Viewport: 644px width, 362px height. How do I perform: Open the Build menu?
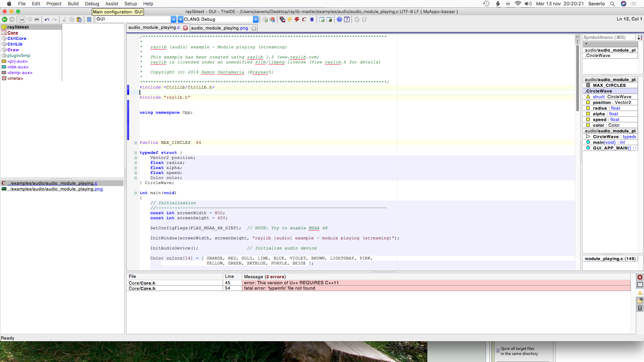pyautogui.click(x=73, y=4)
